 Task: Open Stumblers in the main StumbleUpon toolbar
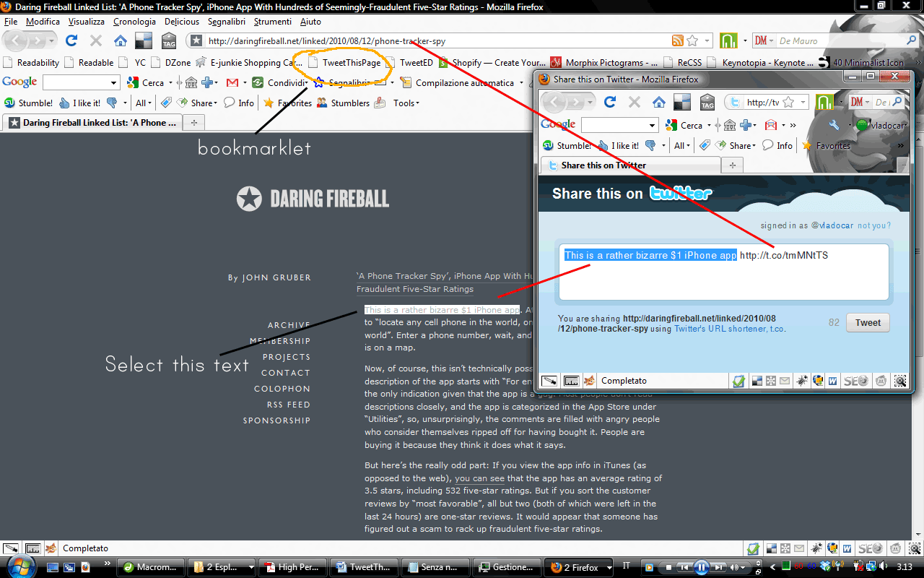(343, 103)
